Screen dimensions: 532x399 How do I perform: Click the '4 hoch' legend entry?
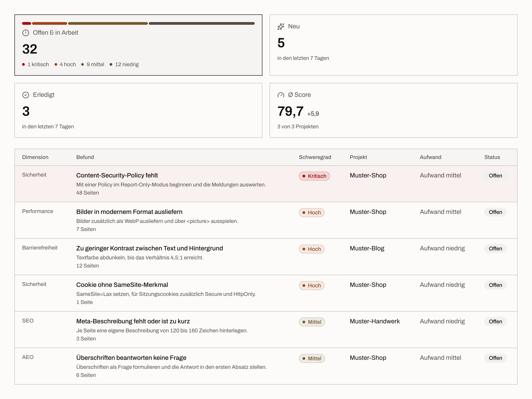(x=65, y=64)
